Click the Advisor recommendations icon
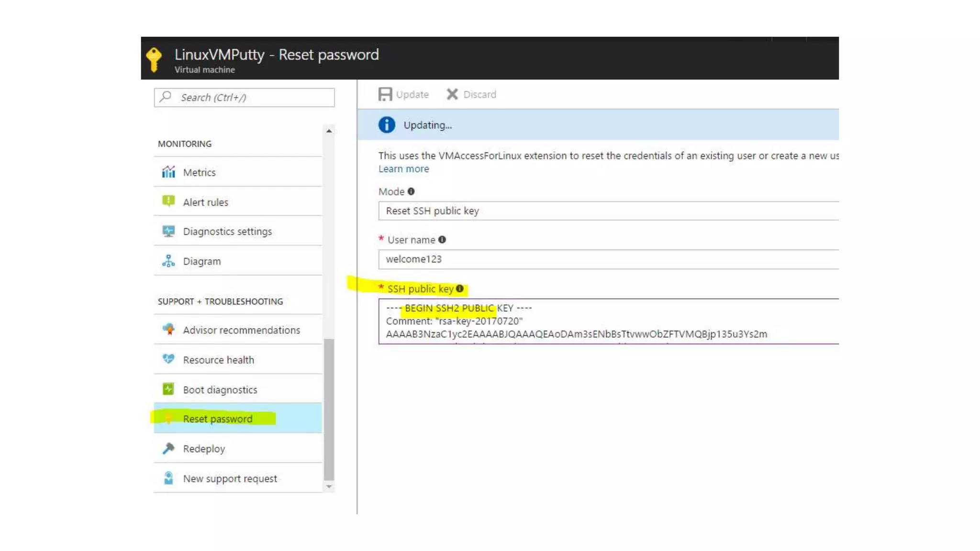Viewport: 980px width, 551px height. pyautogui.click(x=168, y=330)
